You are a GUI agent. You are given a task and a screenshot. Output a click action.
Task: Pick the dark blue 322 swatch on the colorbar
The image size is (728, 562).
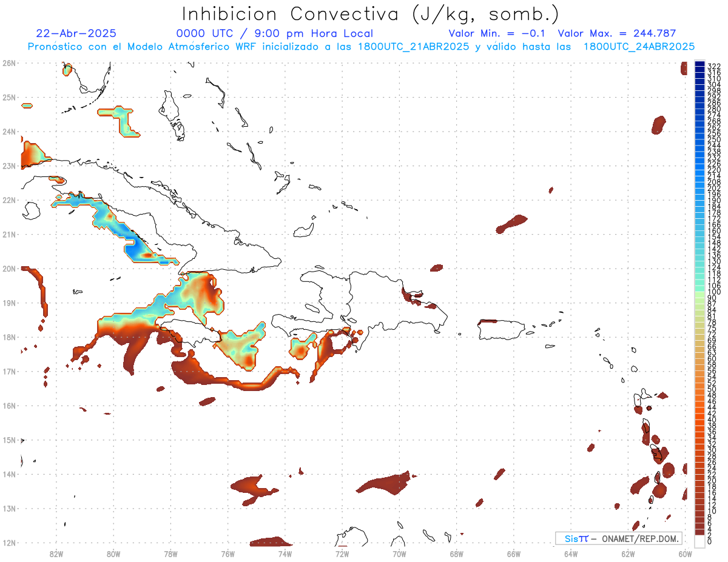[x=699, y=65]
